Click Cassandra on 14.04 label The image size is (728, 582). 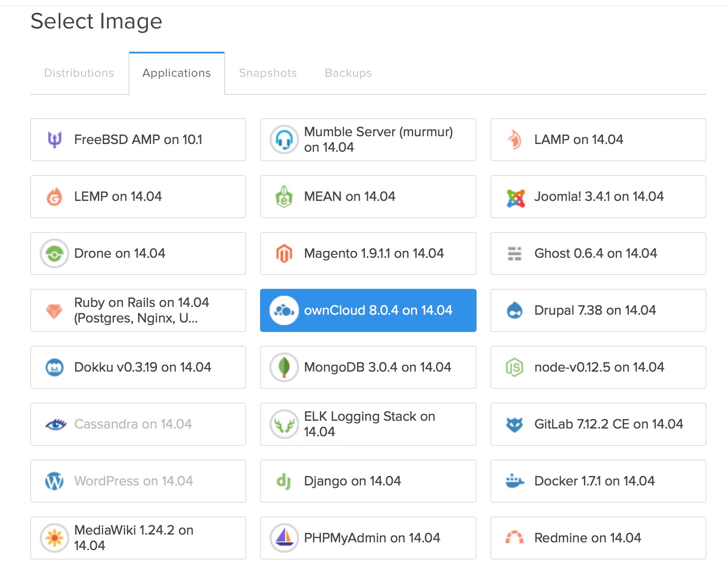tap(133, 424)
